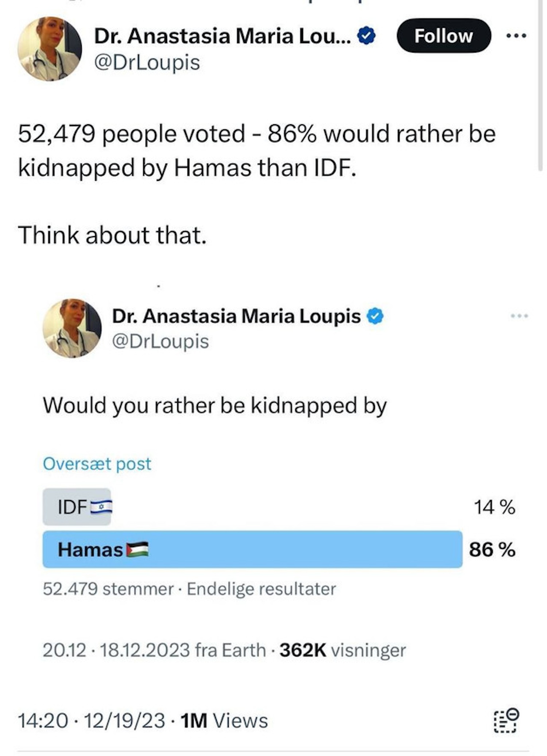
Task: Click the Palestinian flag emoji in the poll
Action: click(x=137, y=549)
